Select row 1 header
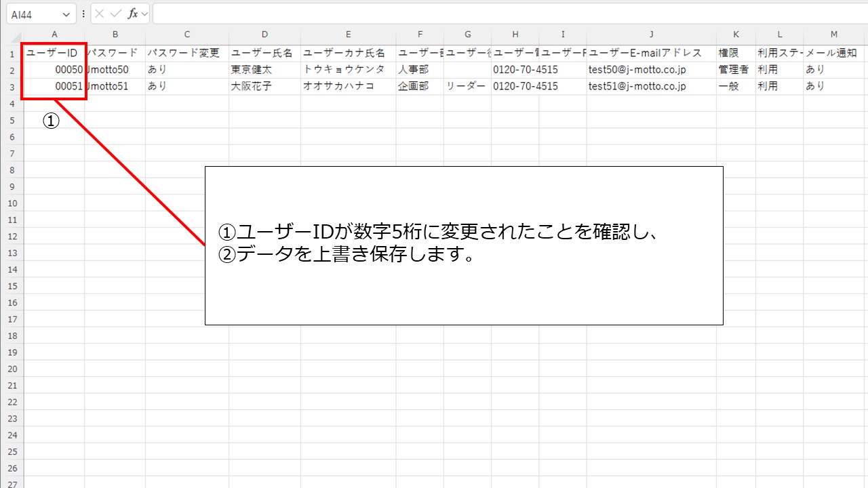The height and width of the screenshot is (488, 868). coord(12,54)
